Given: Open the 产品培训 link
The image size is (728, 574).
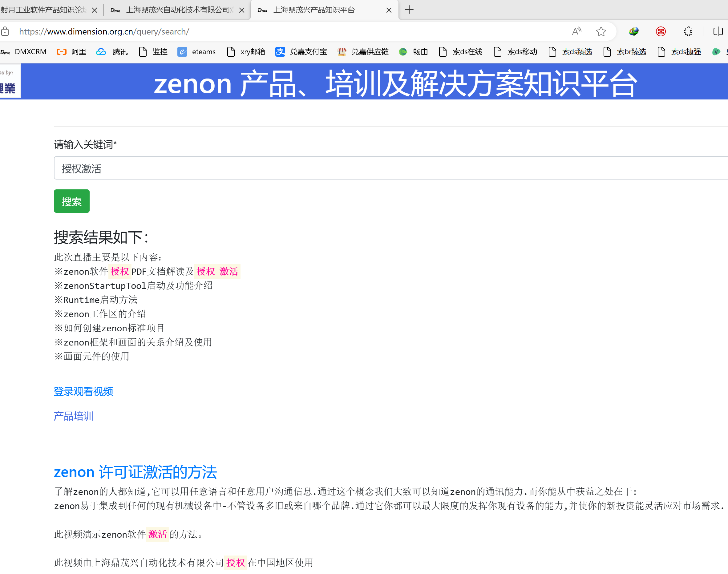Looking at the screenshot, I should click(x=74, y=416).
